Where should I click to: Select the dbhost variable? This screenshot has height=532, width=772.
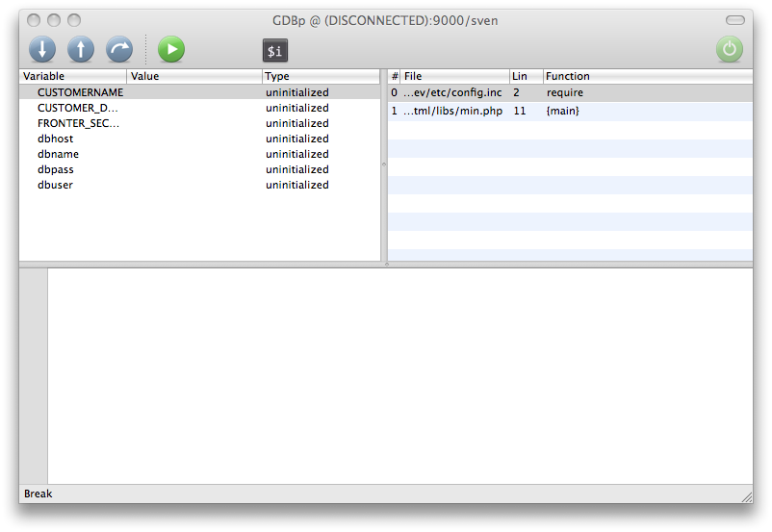55,139
